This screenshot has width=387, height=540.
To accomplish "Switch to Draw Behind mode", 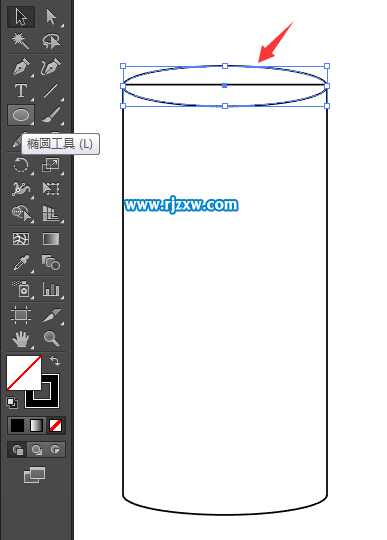I will point(36,449).
